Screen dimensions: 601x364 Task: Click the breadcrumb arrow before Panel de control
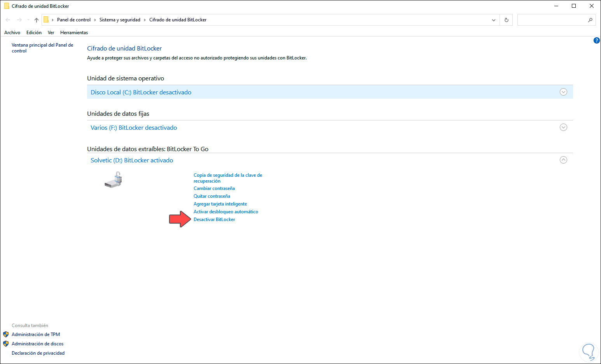pyautogui.click(x=53, y=20)
